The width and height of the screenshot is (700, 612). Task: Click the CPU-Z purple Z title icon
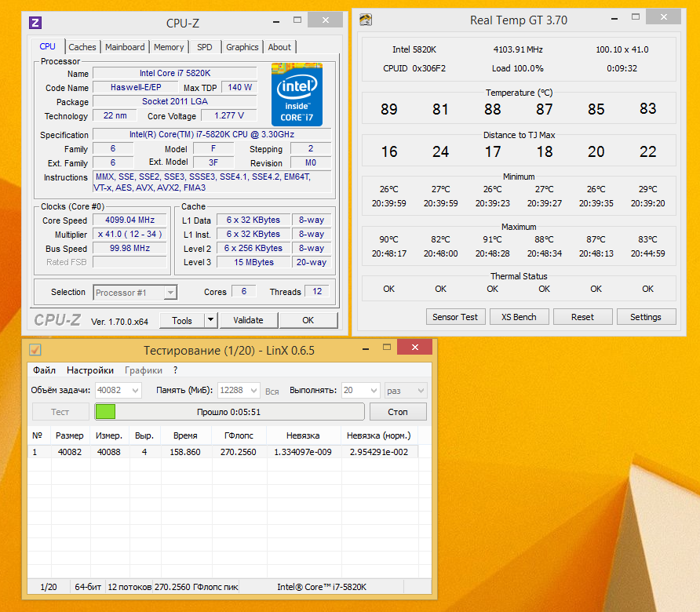pos(35,22)
